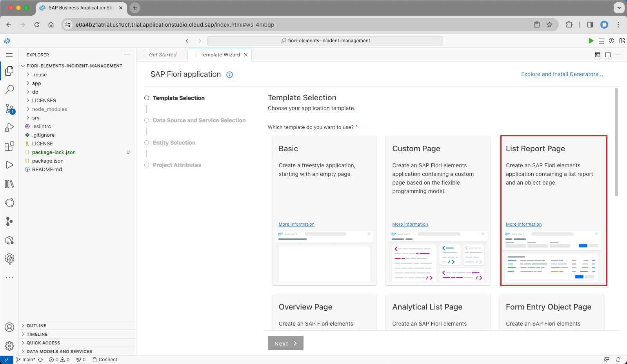This screenshot has height=364, width=627.
Task: Expand the DATA MODELS AND SERVICES section
Action: [x=59, y=351]
